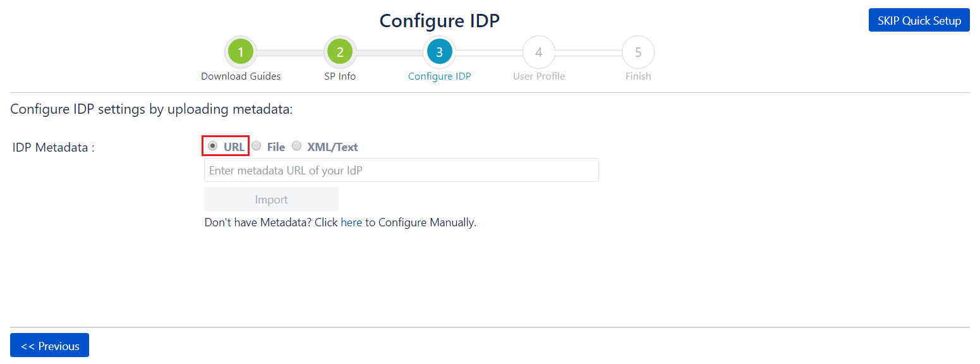Go back with the Previous button
Image resolution: width=980 pixels, height=364 pixels.
pos(49,346)
